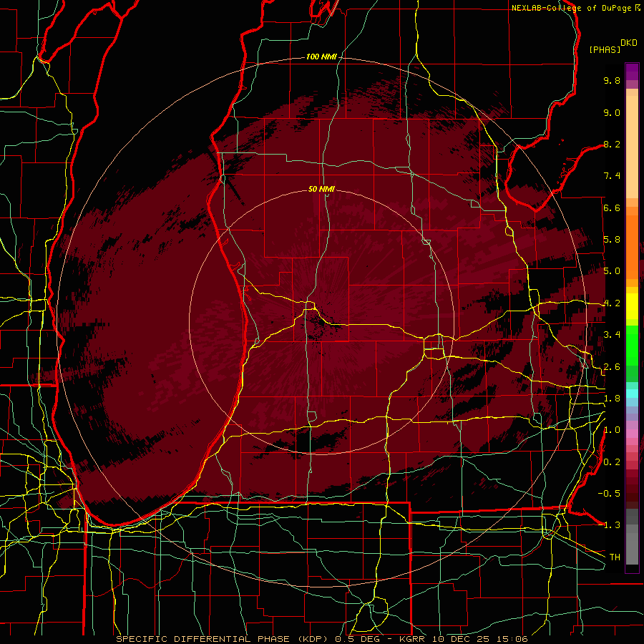Click the 9.8 value on the color scale
Viewport: 644px width, 644px height.
[612, 80]
